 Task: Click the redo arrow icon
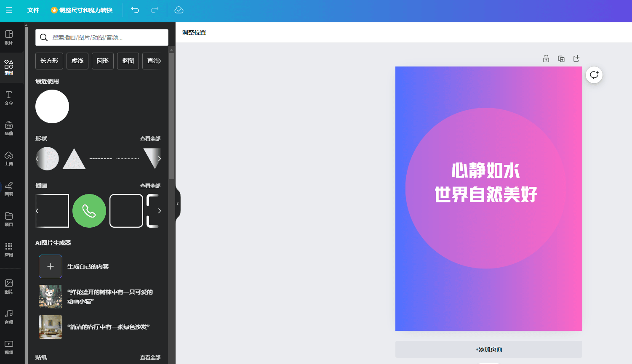click(x=155, y=10)
